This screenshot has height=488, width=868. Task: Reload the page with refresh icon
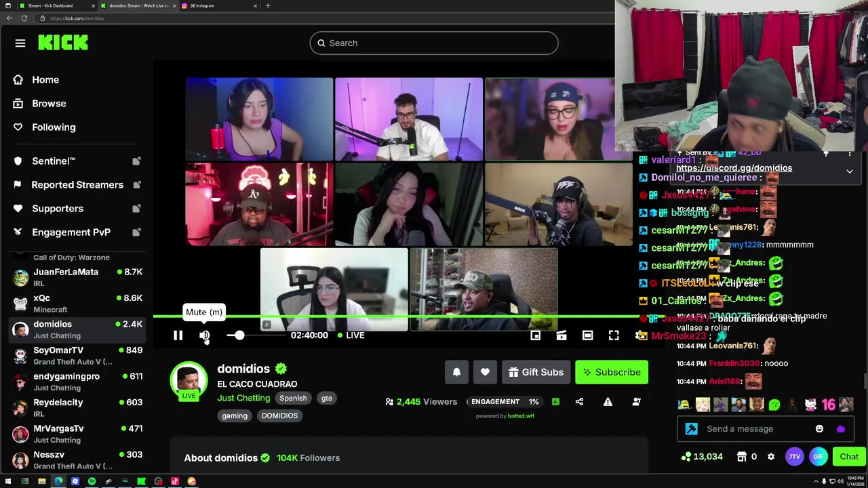pos(24,18)
